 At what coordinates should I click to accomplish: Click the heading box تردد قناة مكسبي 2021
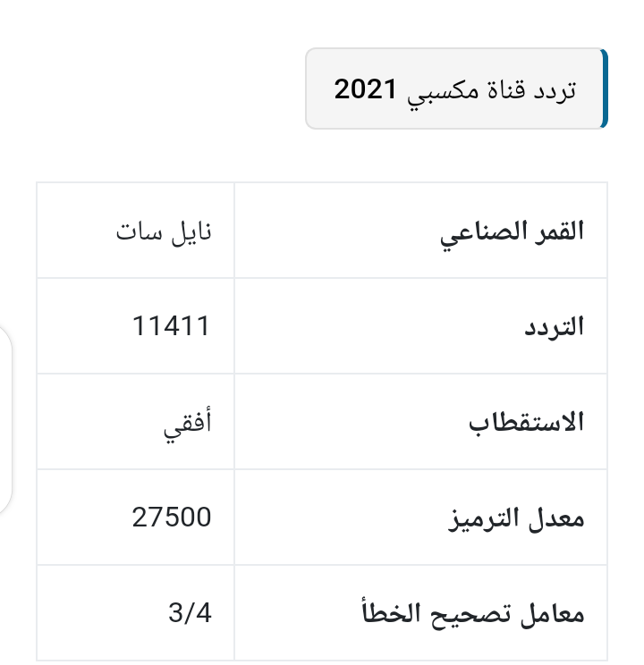pos(456,88)
